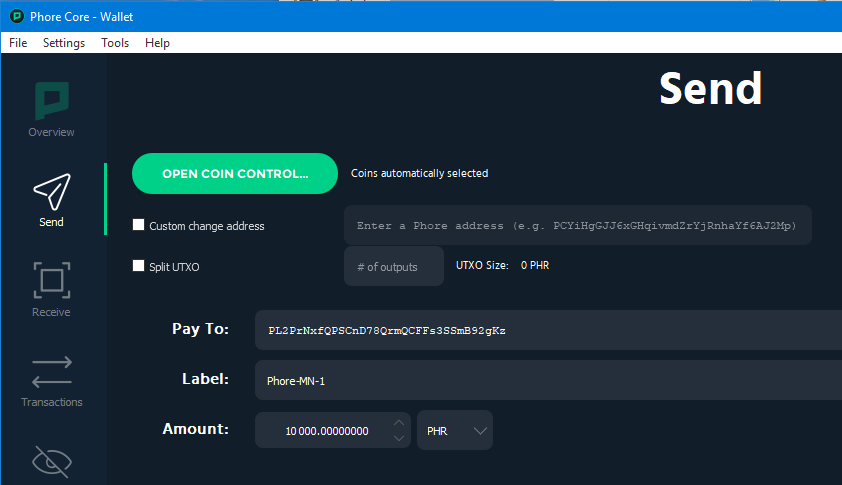Click the Phore Core logo in title bar

pos(17,17)
